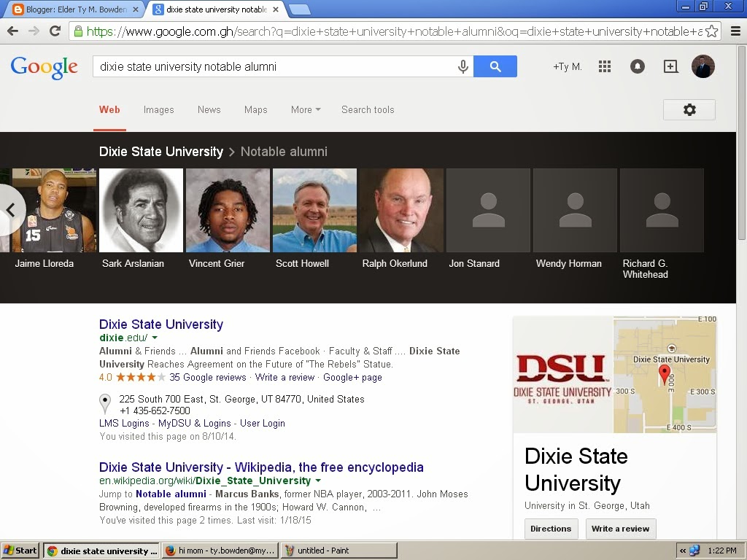The image size is (747, 560).
Task: Select the News search tab
Action: [209, 110]
